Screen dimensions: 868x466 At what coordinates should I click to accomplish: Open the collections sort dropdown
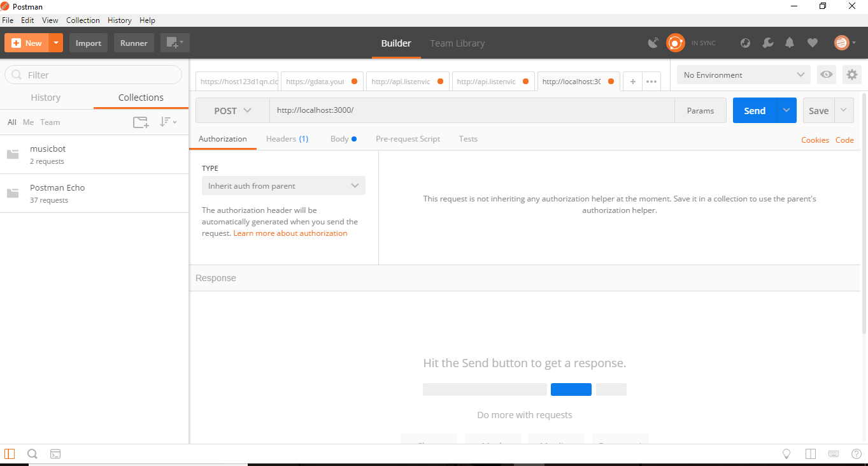[x=168, y=122]
